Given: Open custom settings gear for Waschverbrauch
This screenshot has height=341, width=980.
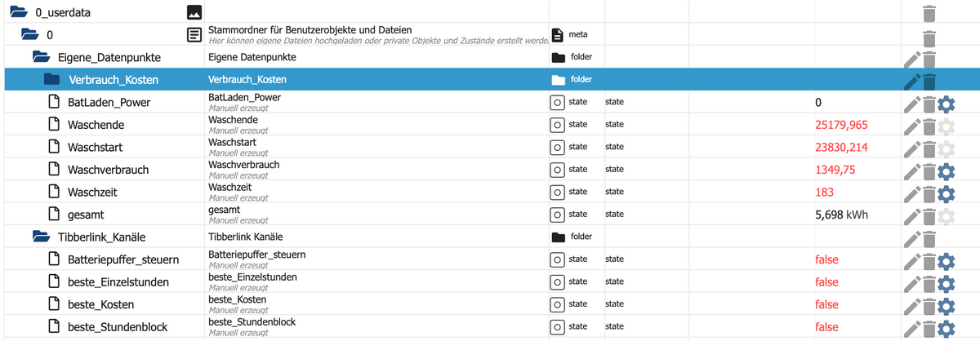Looking at the screenshot, I should pyautogui.click(x=946, y=171).
